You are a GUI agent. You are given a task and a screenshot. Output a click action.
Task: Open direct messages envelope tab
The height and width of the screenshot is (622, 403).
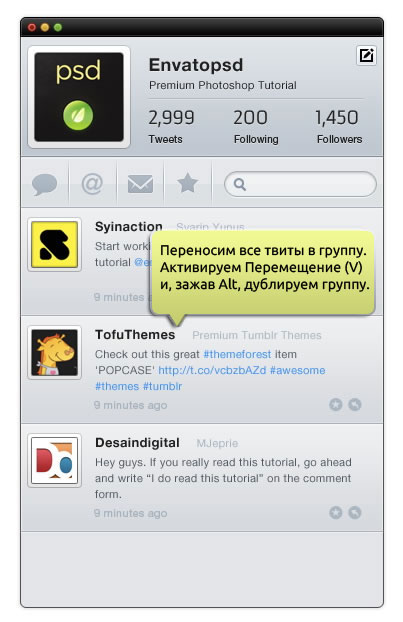pos(140,184)
